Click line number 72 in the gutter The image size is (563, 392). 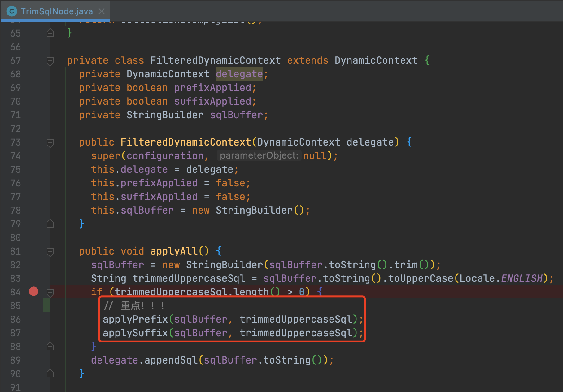click(x=15, y=128)
